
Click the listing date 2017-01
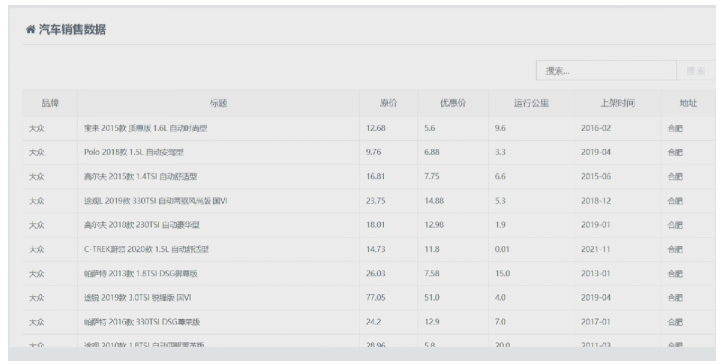pyautogui.click(x=596, y=322)
